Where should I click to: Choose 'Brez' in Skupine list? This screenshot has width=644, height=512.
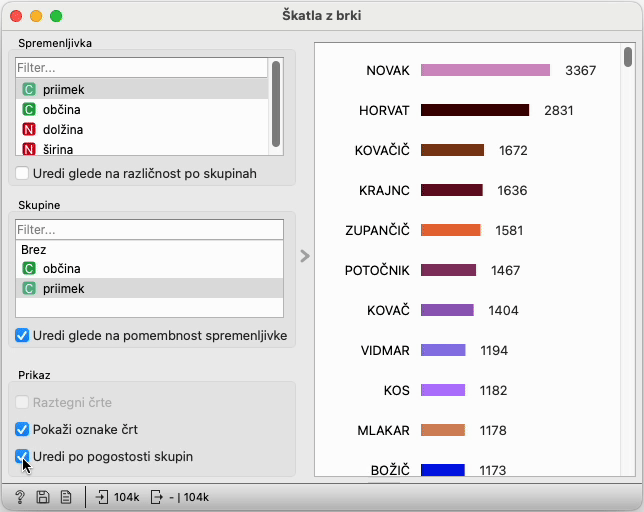coord(34,249)
